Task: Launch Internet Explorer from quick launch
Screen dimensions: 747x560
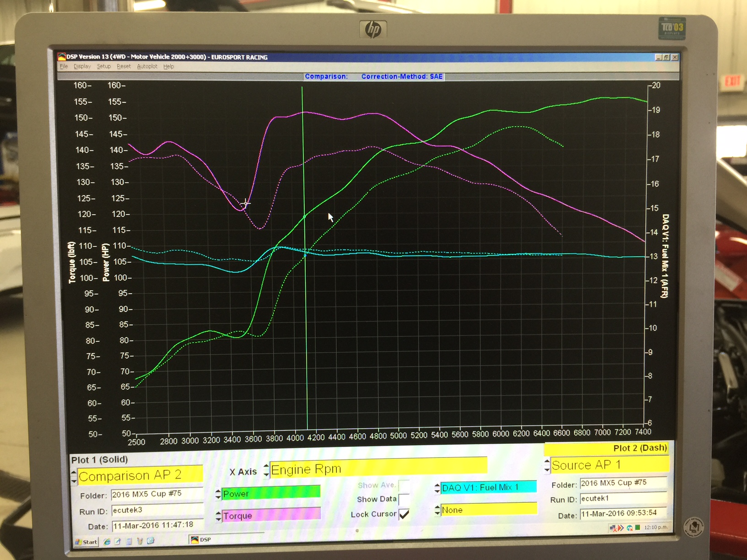Action: pos(107,542)
